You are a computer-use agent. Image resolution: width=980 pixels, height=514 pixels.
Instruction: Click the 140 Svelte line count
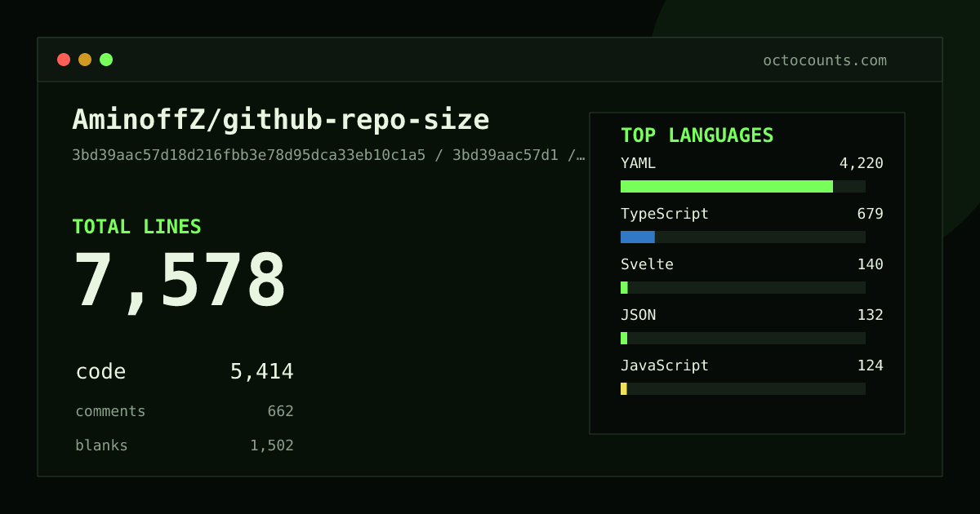click(x=870, y=264)
